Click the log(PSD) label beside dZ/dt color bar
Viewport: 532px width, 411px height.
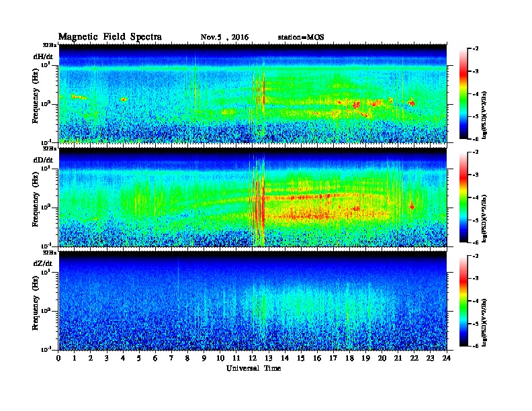click(x=484, y=322)
